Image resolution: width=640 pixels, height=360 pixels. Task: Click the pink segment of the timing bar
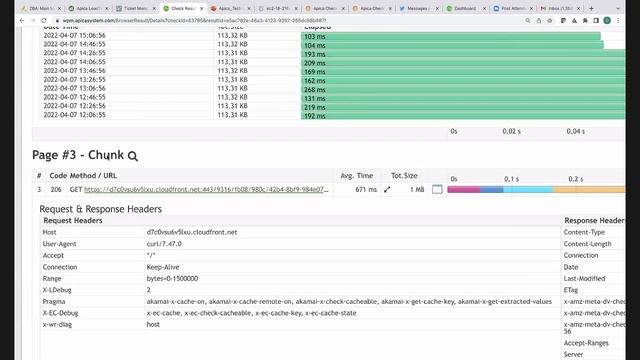(x=464, y=189)
